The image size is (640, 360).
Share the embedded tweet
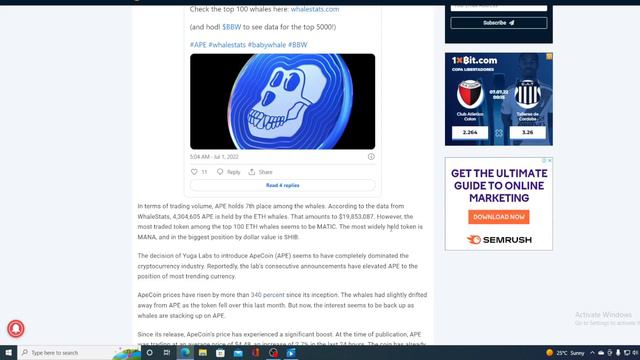(260, 172)
